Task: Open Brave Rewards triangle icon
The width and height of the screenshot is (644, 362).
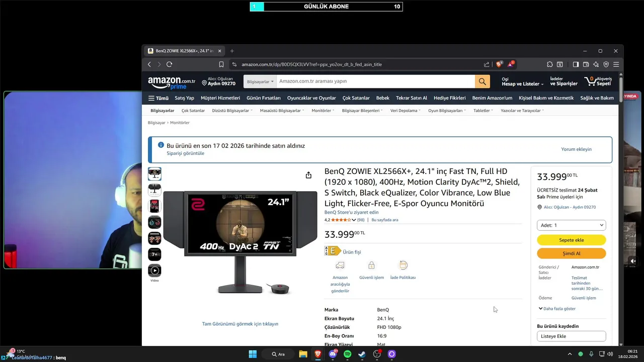Action: click(x=511, y=64)
